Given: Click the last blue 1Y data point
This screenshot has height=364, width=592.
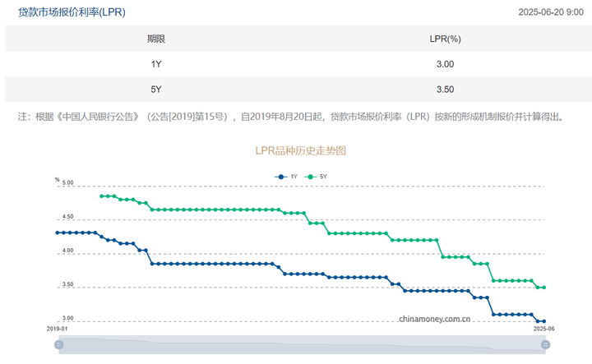Looking at the screenshot, I should (544, 321).
